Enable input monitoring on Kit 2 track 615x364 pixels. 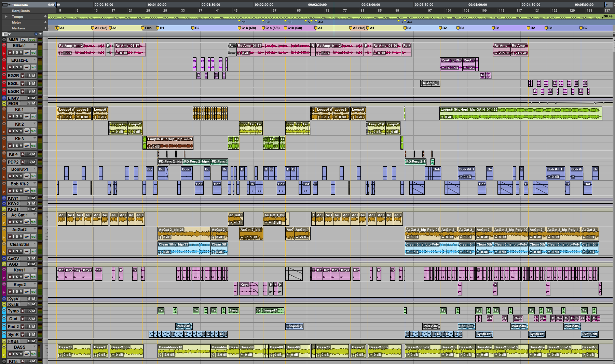(x=14, y=131)
